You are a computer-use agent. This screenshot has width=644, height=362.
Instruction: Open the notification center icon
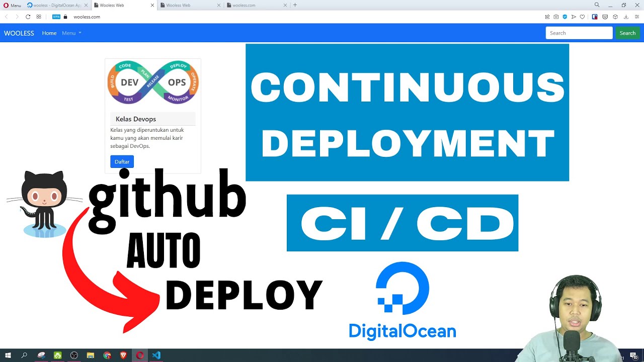click(633, 356)
